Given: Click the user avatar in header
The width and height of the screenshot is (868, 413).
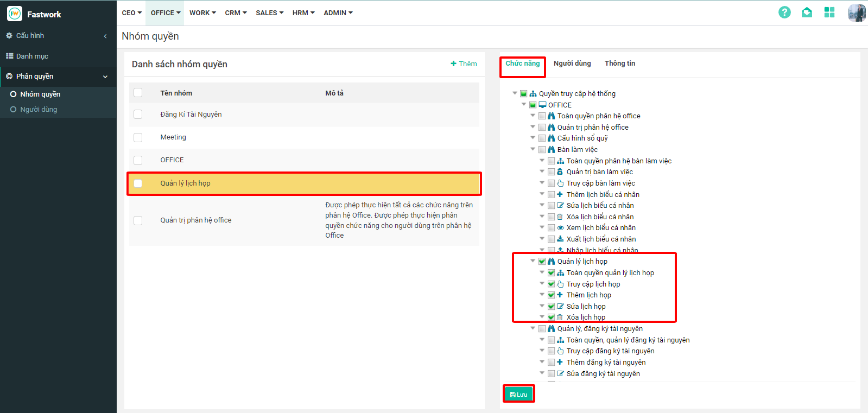Looking at the screenshot, I should [856, 12].
